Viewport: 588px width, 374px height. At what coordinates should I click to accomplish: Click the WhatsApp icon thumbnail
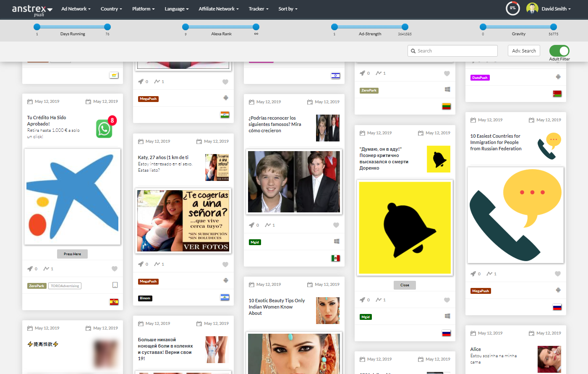click(106, 127)
